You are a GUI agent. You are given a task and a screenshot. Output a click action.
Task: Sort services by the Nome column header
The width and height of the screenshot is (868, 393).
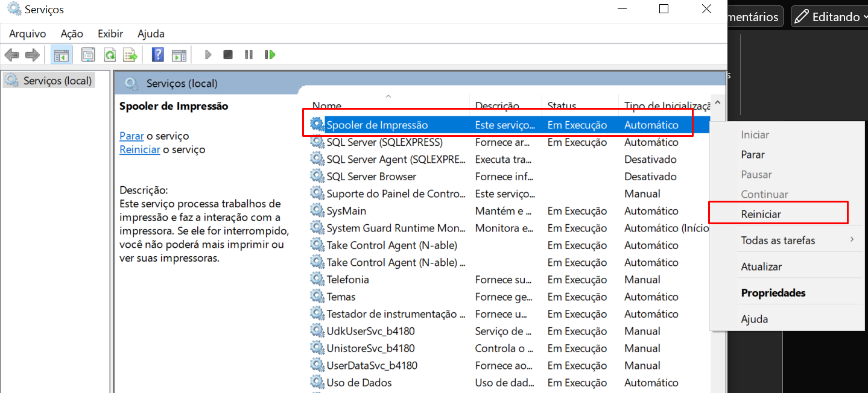click(327, 105)
